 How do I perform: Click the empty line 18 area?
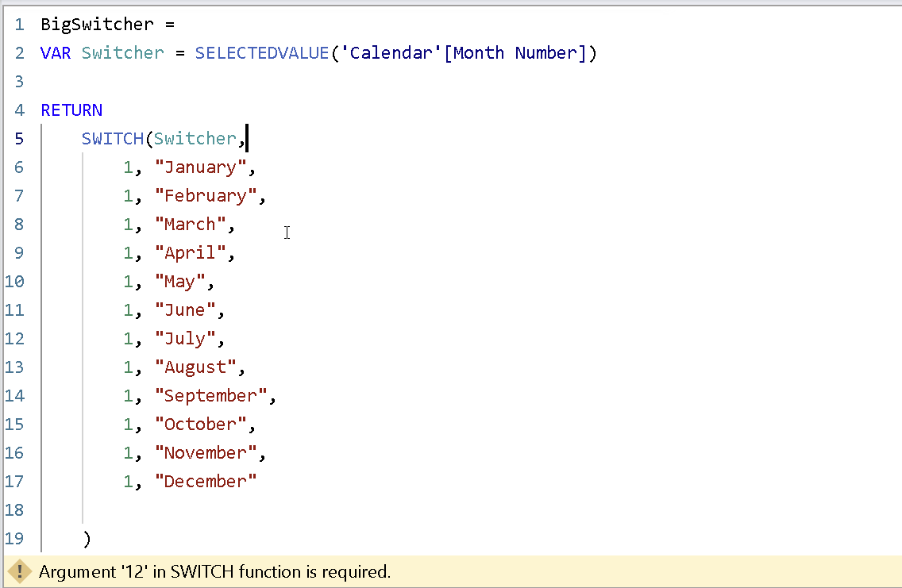(159, 509)
